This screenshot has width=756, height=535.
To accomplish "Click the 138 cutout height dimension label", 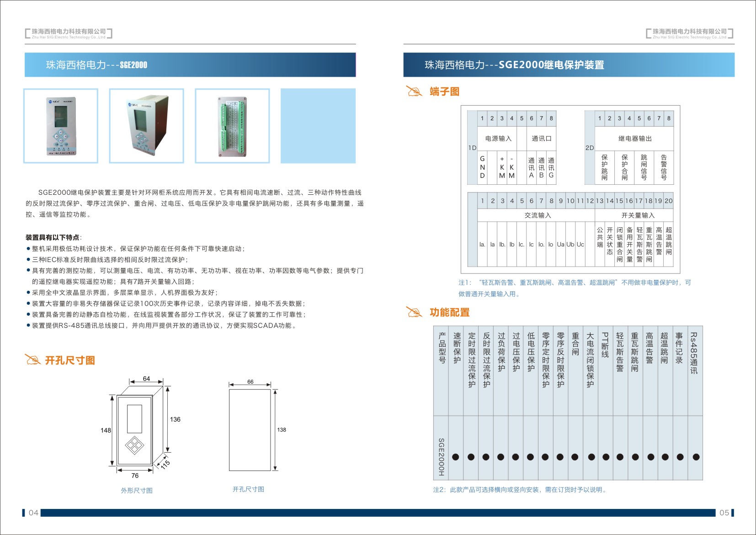I will tap(282, 430).
